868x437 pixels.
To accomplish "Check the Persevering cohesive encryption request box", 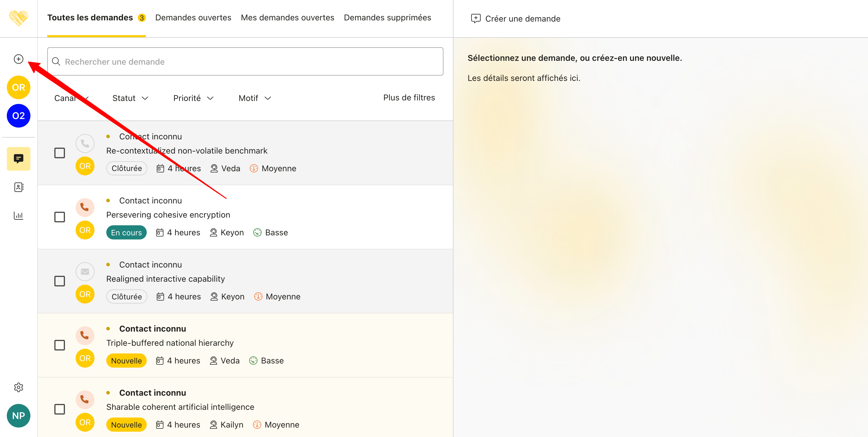I will click(60, 217).
